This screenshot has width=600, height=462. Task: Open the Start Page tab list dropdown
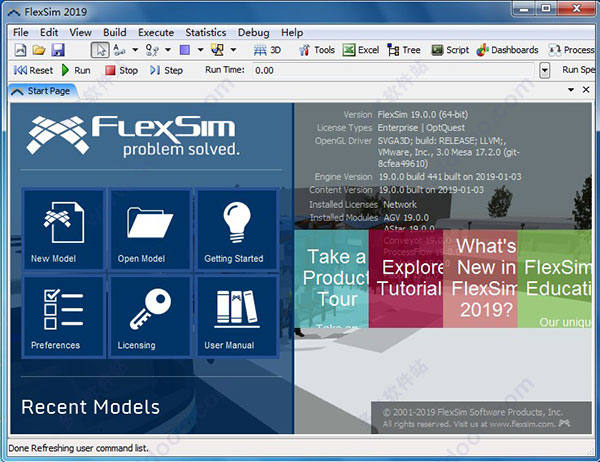click(571, 90)
